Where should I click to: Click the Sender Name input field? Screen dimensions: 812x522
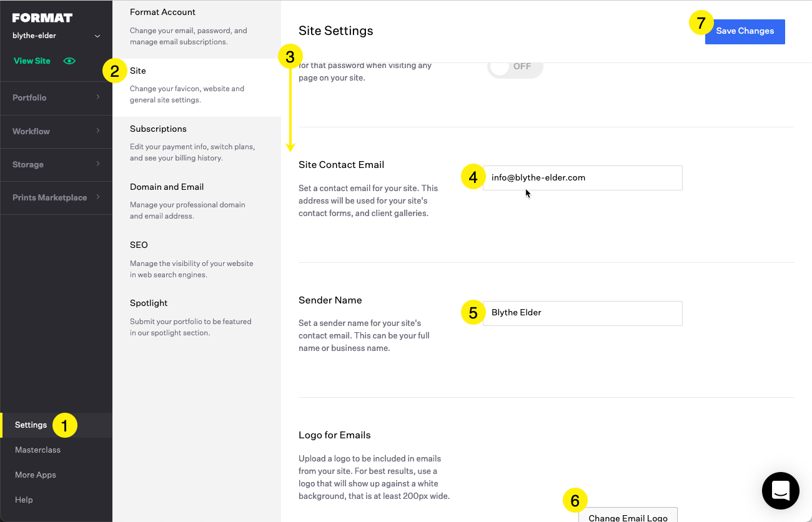pyautogui.click(x=582, y=313)
